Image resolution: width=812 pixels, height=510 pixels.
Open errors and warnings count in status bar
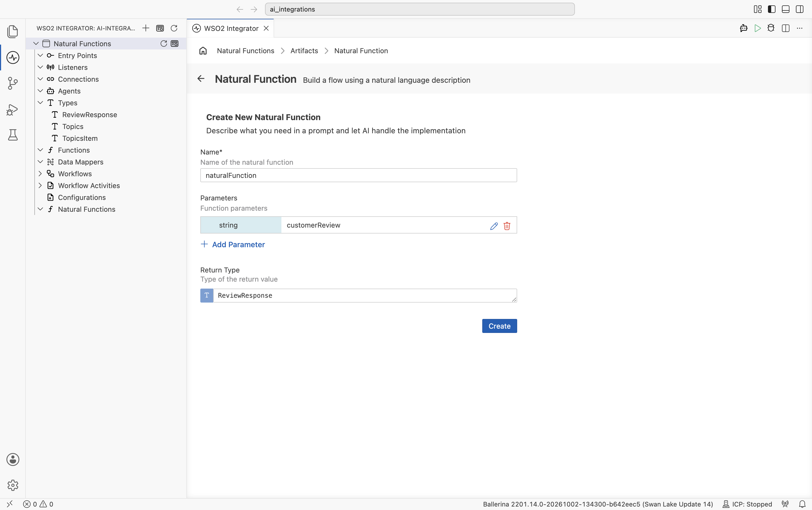point(38,504)
